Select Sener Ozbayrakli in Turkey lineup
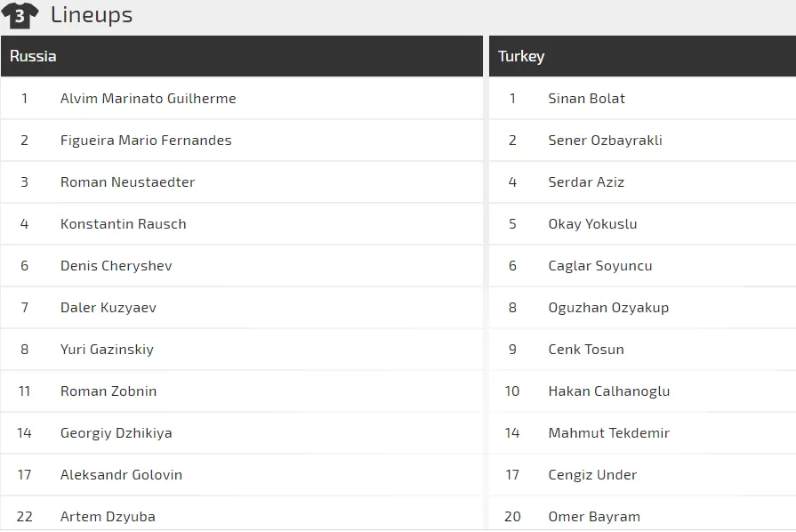Image resolution: width=796 pixels, height=532 pixels. coord(605,141)
